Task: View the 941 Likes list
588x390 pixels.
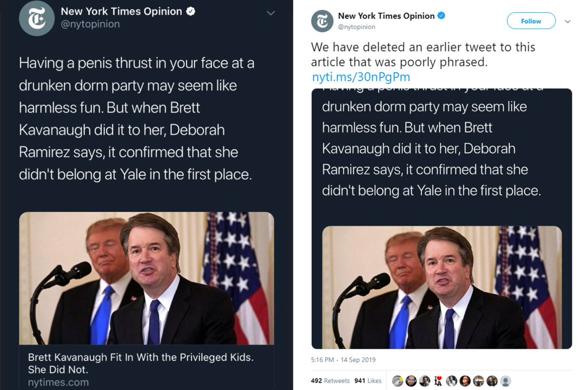Action: pos(368,381)
